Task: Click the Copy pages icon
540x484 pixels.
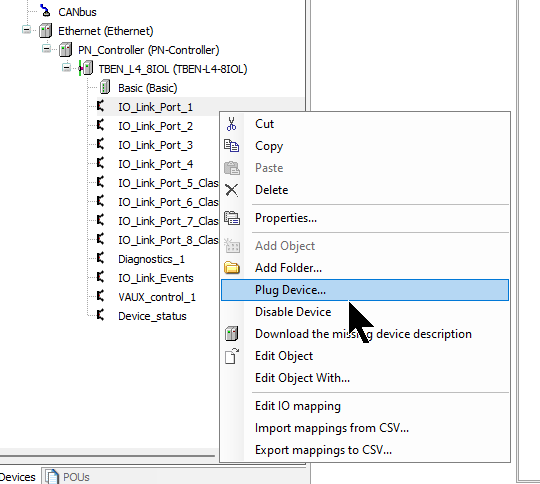Action: 231,146
